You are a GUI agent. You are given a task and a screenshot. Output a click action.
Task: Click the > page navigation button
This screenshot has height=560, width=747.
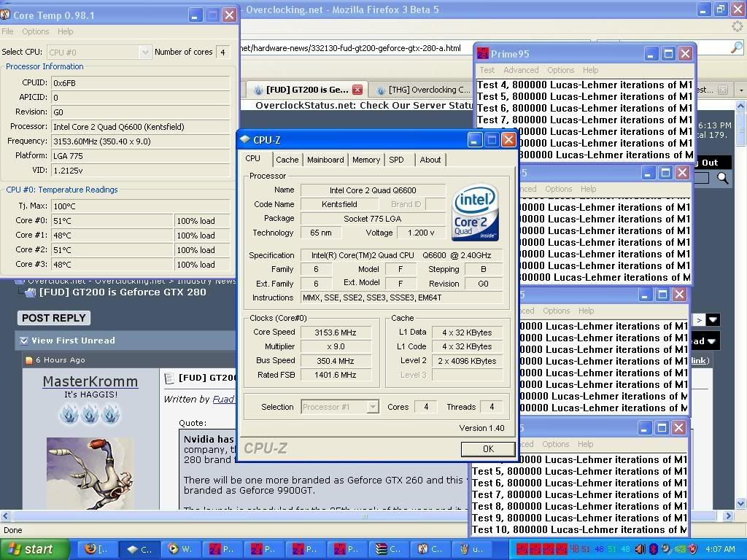699,320
